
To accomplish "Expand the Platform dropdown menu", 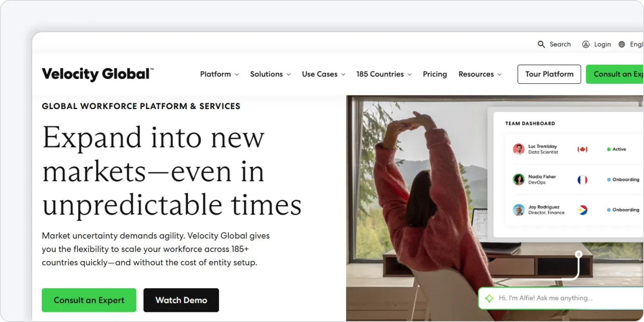I will (219, 74).
